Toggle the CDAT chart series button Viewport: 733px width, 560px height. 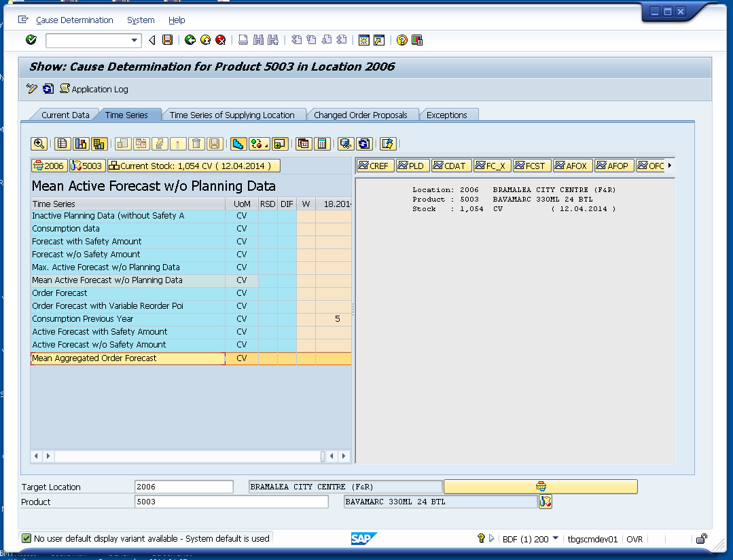451,166
